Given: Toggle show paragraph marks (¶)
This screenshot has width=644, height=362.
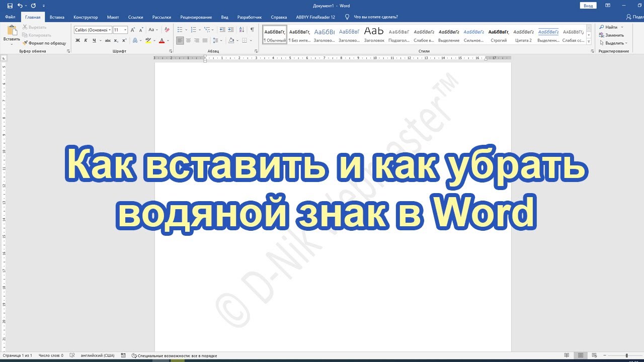Looking at the screenshot, I should point(252,30).
